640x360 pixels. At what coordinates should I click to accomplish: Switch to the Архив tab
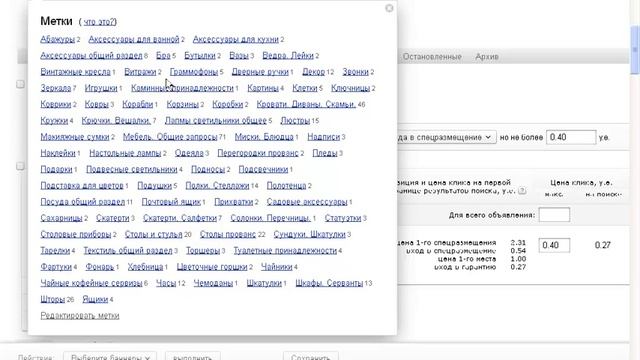487,57
